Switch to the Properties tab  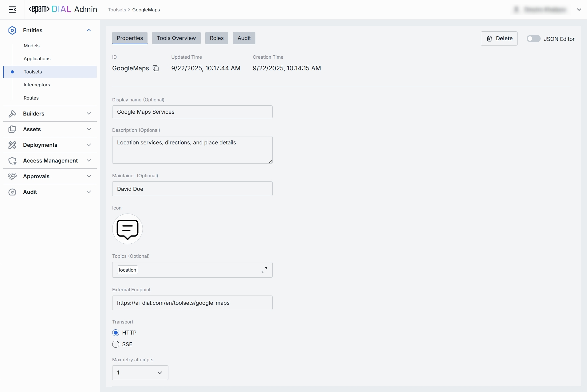(130, 38)
